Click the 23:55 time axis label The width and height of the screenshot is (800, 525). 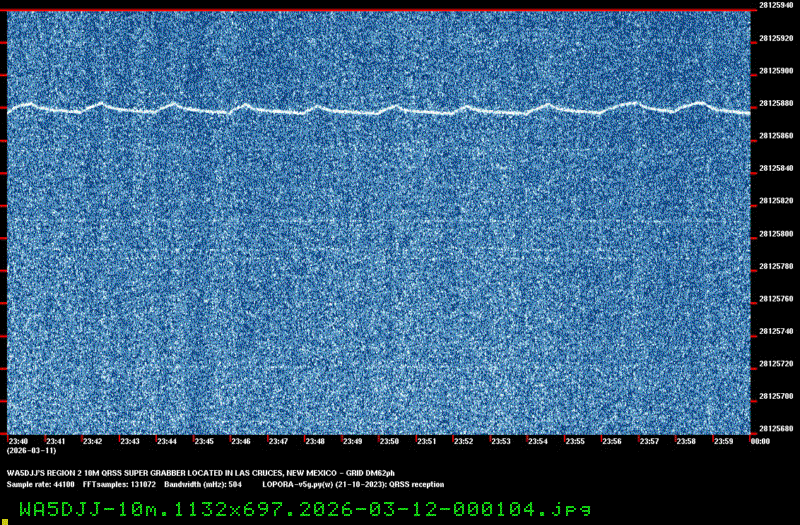(x=574, y=441)
